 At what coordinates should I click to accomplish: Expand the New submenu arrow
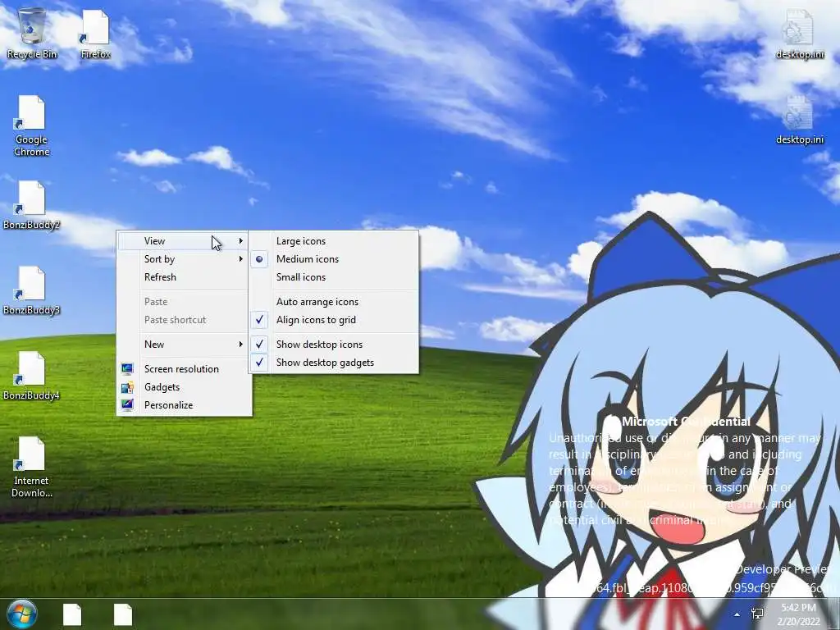(x=241, y=345)
